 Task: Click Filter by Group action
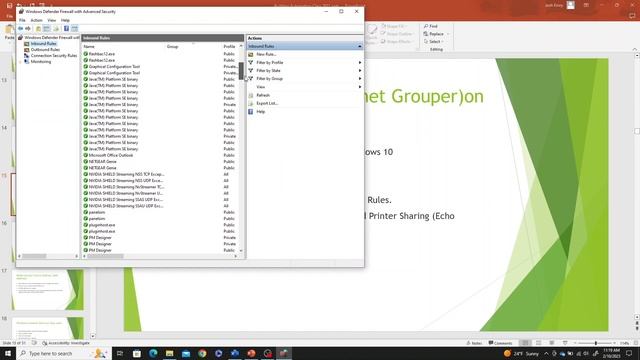pos(269,78)
